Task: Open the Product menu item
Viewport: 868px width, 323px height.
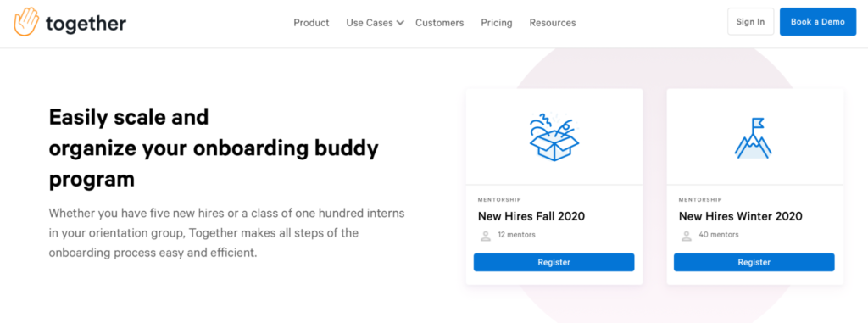Action: click(x=311, y=23)
